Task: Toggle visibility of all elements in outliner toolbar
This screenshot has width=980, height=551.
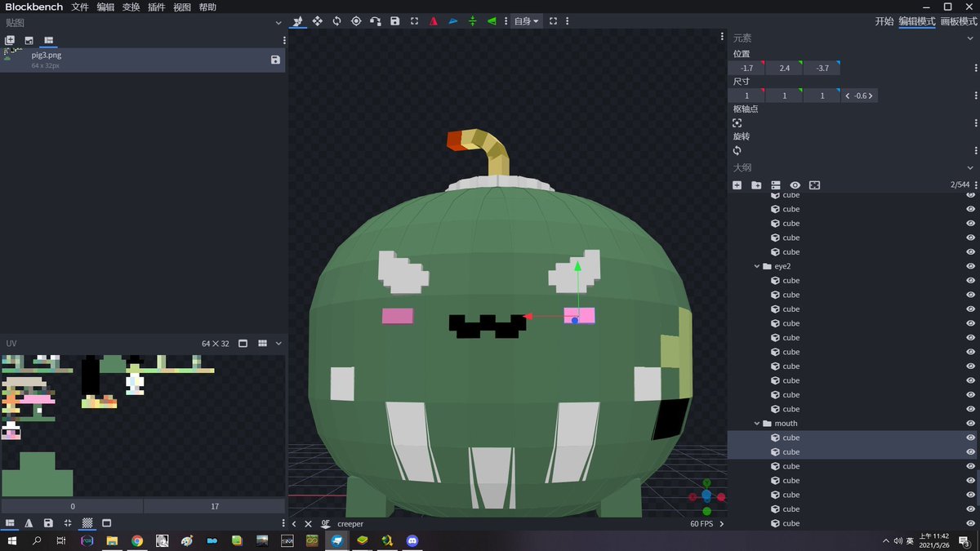Action: tap(795, 185)
